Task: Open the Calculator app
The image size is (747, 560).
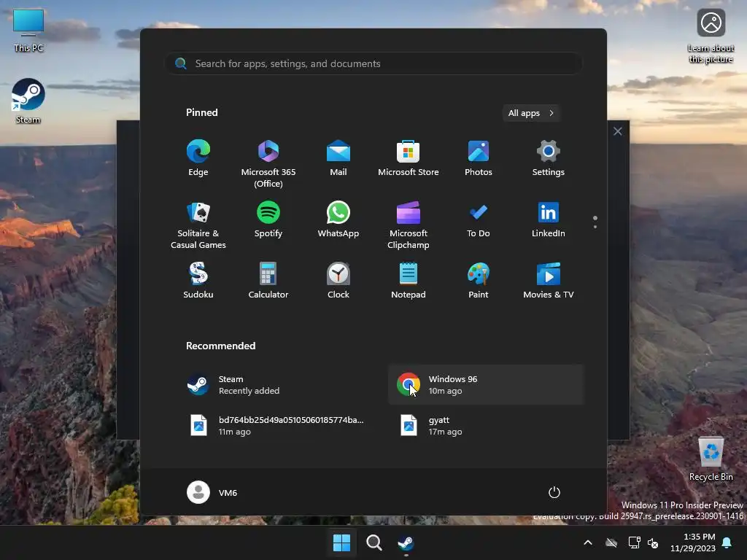Action: (268, 281)
